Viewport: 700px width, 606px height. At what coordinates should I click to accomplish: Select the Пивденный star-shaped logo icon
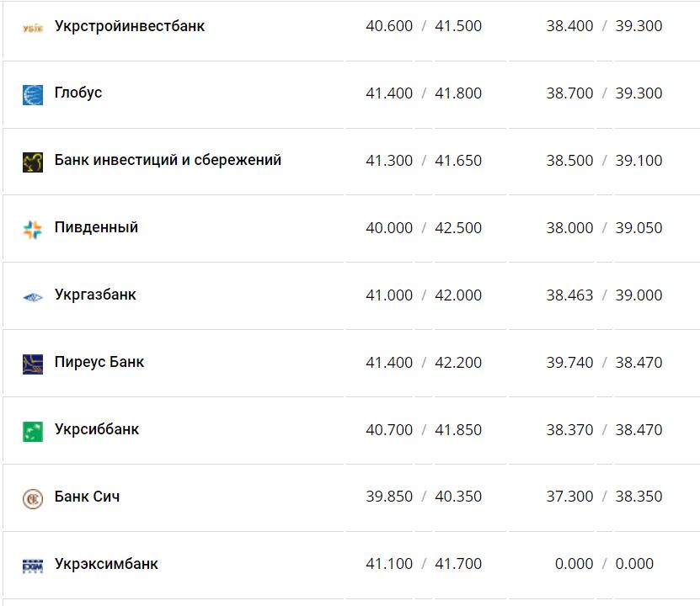[x=32, y=227]
